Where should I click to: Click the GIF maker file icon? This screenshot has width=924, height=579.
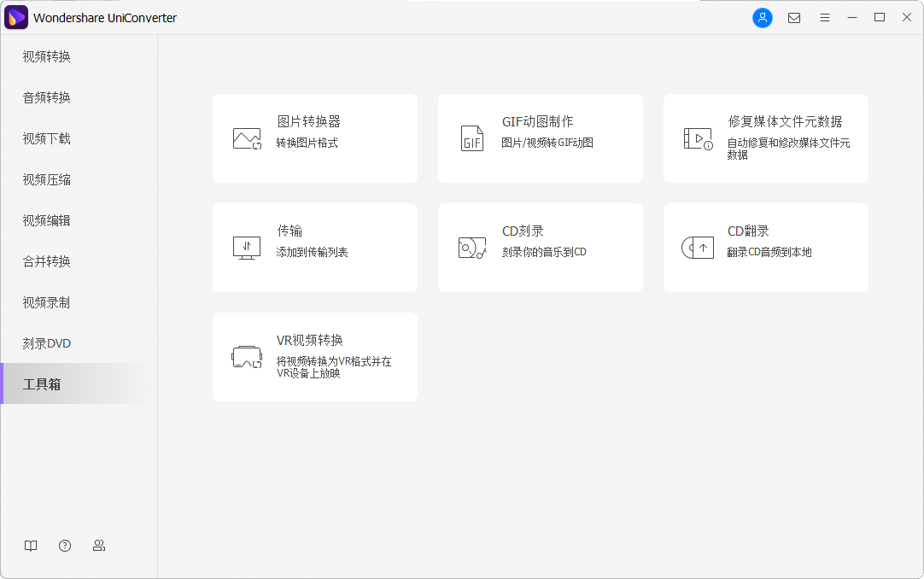click(472, 138)
